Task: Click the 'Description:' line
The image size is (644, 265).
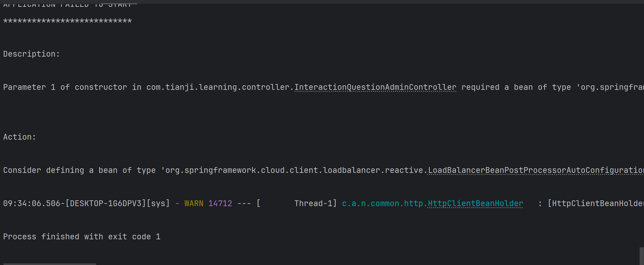Action: 31,54
